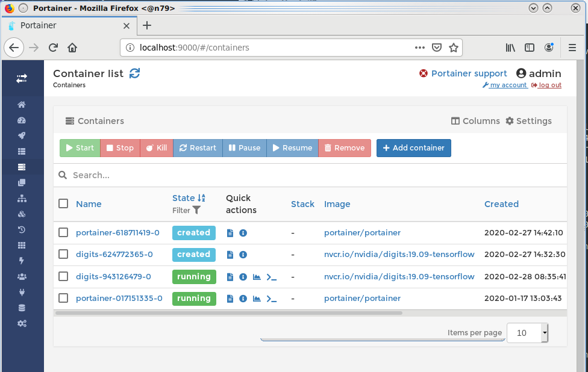Click the Kill button

pyautogui.click(x=157, y=148)
